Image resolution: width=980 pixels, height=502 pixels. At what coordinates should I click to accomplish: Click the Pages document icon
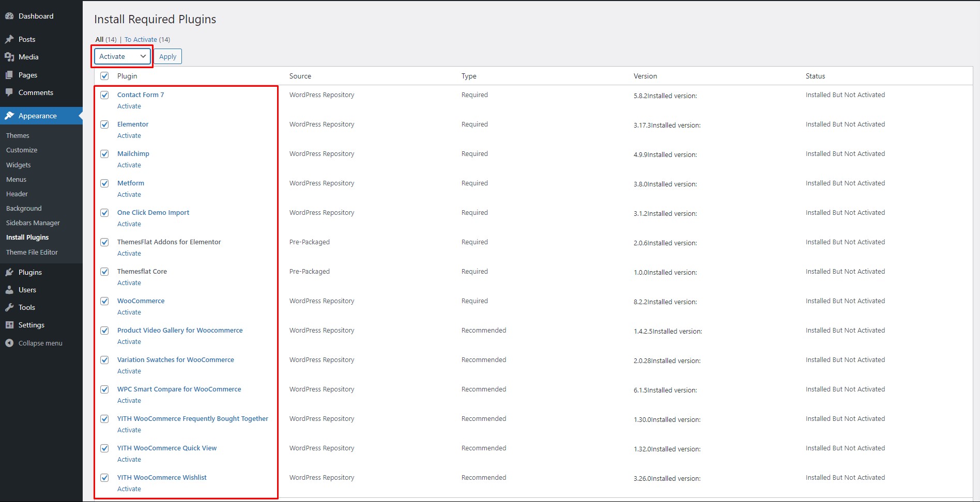point(9,75)
